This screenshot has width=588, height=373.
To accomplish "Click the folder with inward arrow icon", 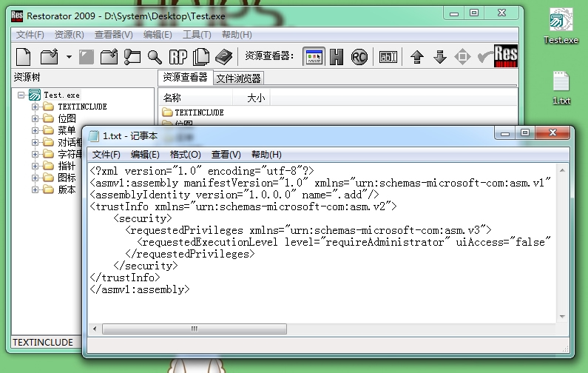I will click(109, 57).
